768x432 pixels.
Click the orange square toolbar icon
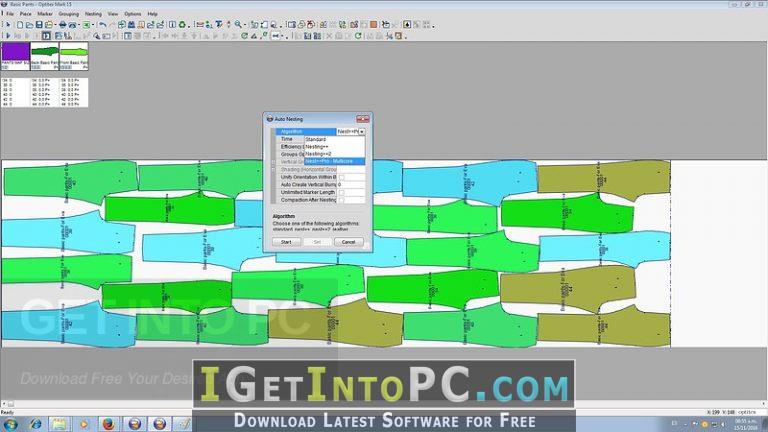pyautogui.click(x=374, y=24)
